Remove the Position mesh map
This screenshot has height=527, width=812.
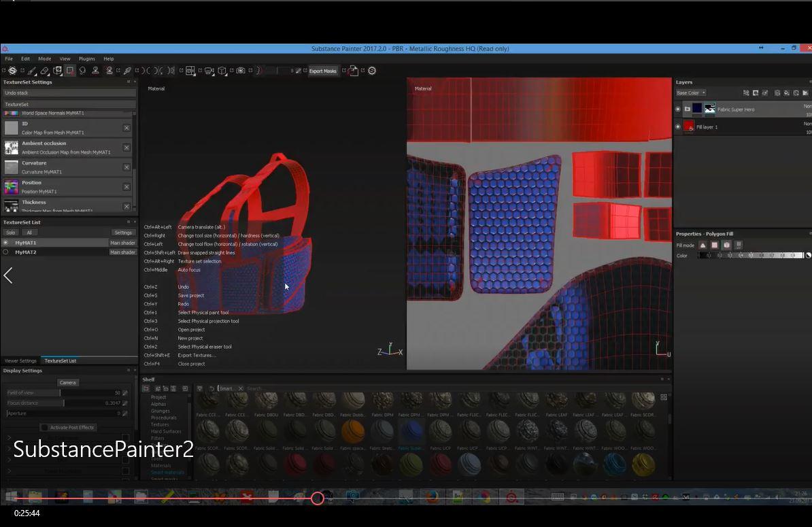pos(126,187)
